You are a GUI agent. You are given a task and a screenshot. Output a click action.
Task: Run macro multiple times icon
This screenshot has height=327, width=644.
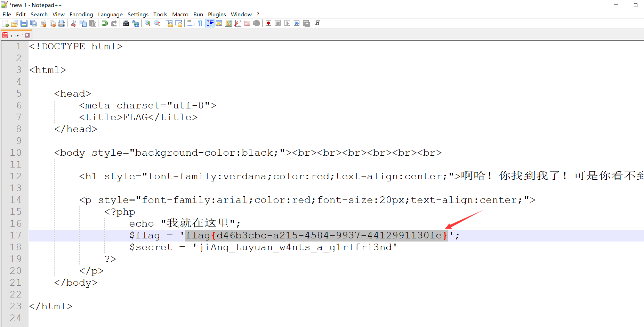tap(297, 23)
